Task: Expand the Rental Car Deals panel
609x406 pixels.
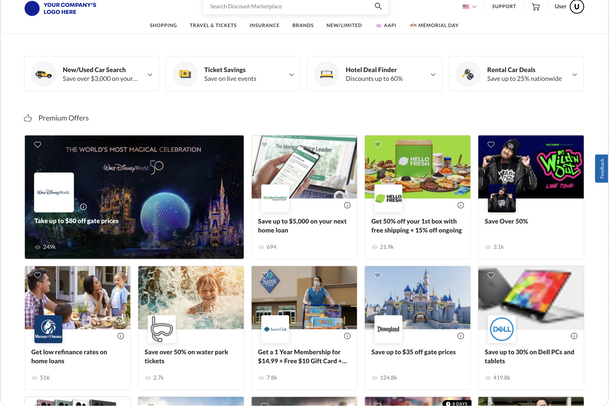Action: (x=574, y=75)
